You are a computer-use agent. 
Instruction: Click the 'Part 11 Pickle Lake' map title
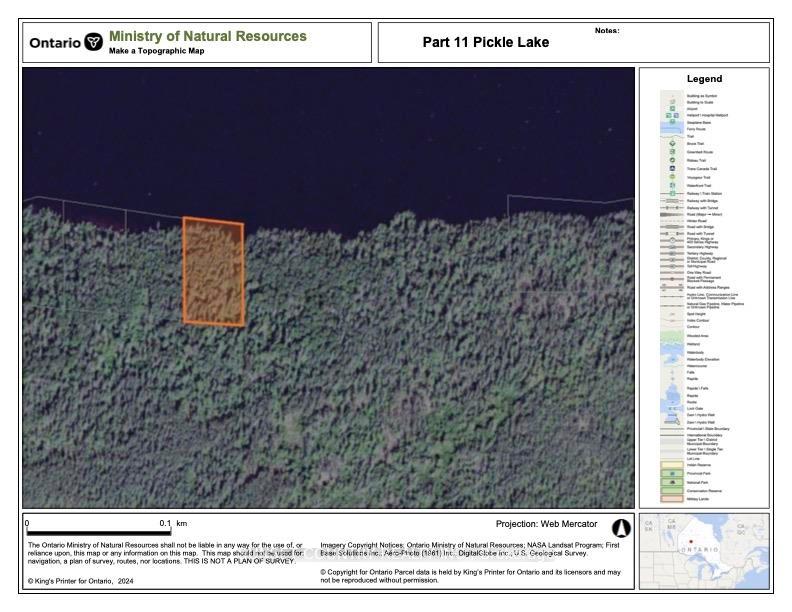(485, 42)
